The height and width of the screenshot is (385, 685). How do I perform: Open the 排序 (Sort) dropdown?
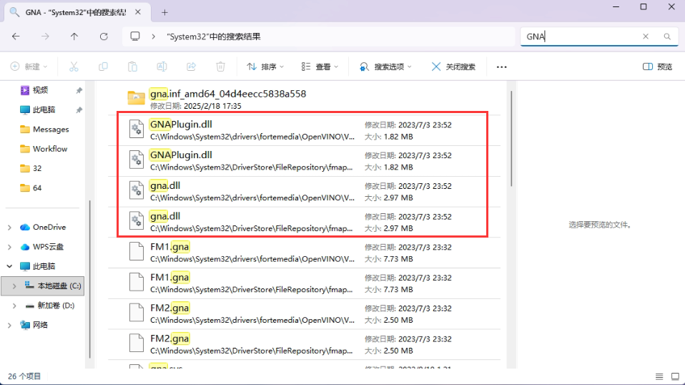pos(265,67)
